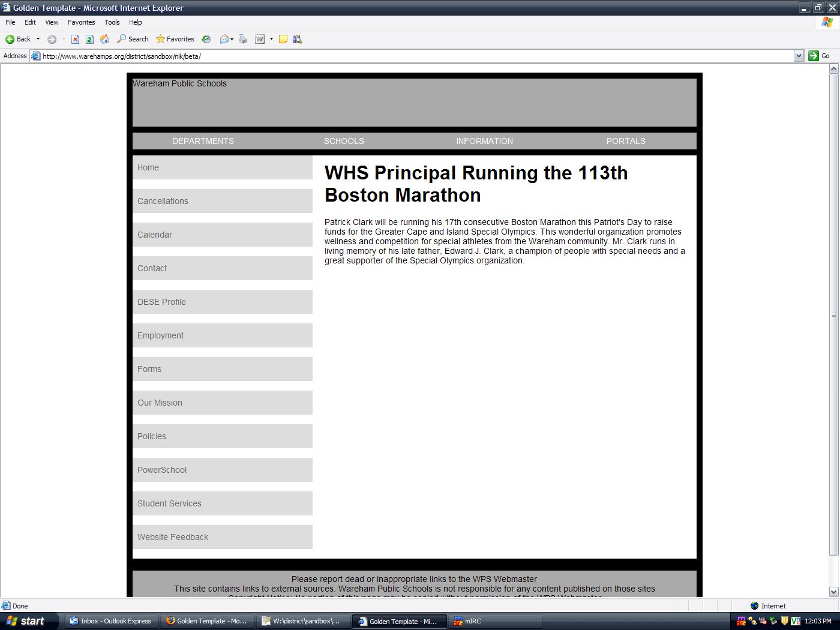Click the 12:03 PM system clock
This screenshot has height=630, width=840.
[x=818, y=621]
